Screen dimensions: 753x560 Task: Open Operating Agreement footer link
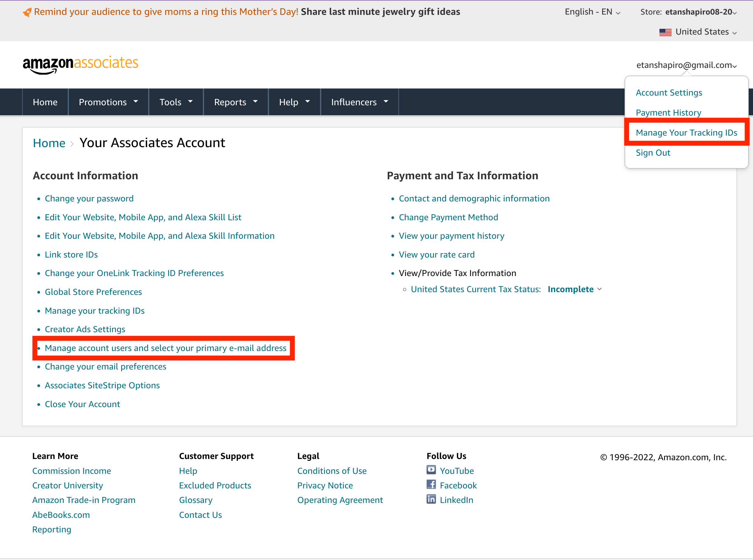tap(340, 500)
